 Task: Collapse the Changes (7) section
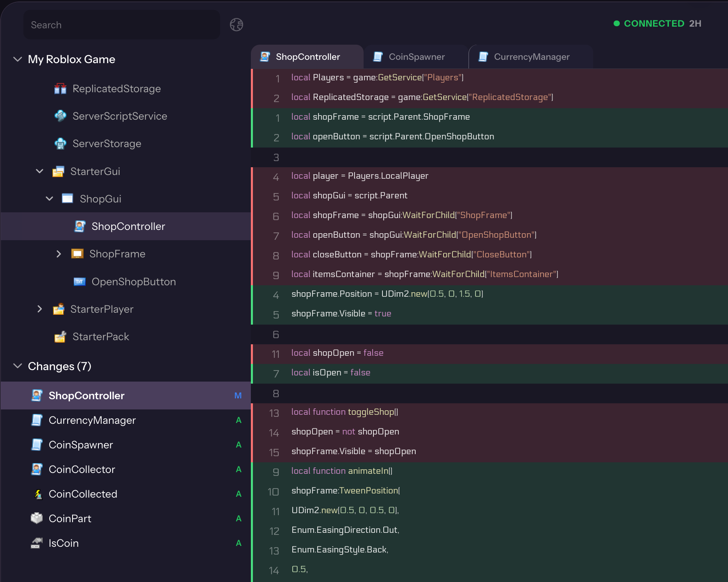17,366
